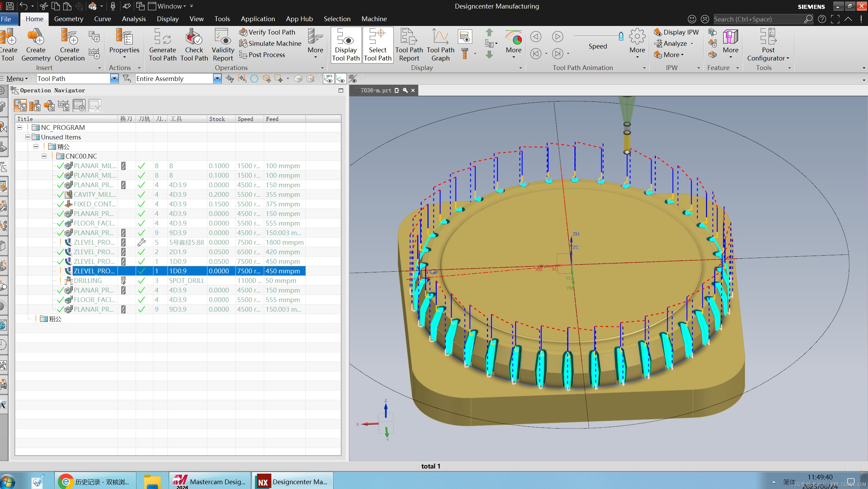Click the Search command input field
Viewport: 868px width, 489px height.
click(x=758, y=19)
